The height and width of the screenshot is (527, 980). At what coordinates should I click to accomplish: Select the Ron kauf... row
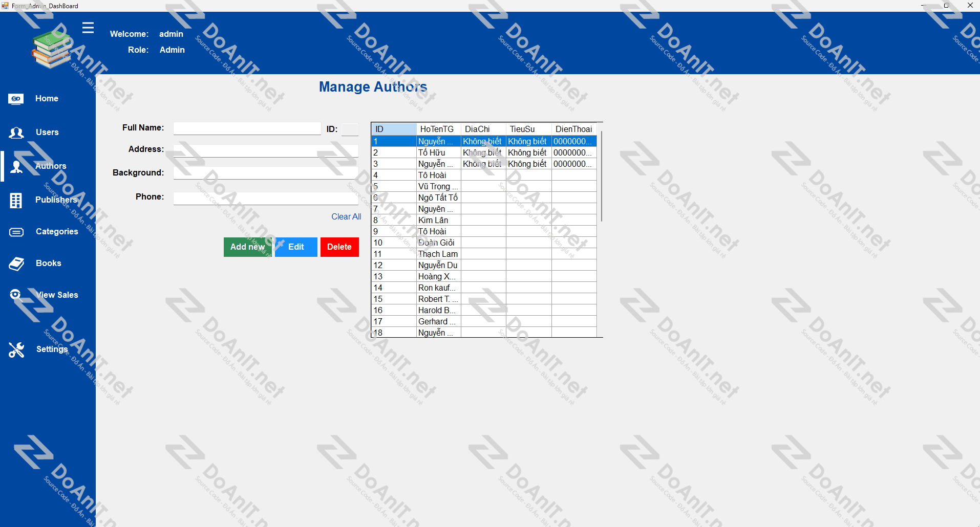[484, 288]
